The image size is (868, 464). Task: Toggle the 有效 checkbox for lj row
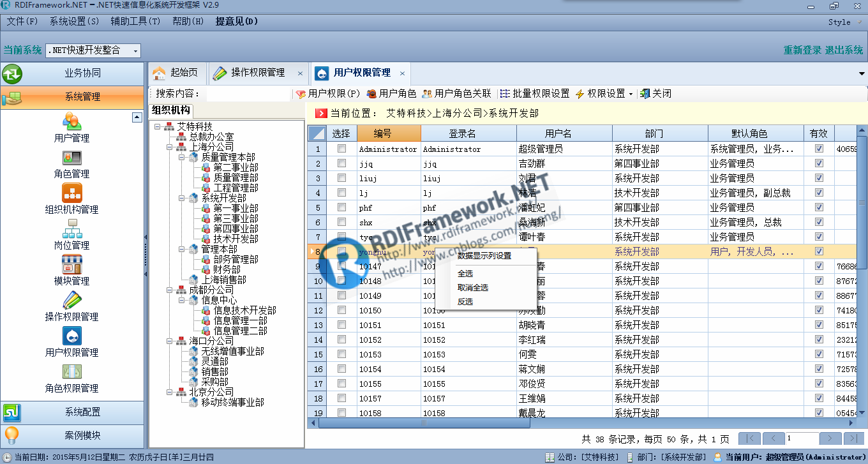(x=819, y=193)
